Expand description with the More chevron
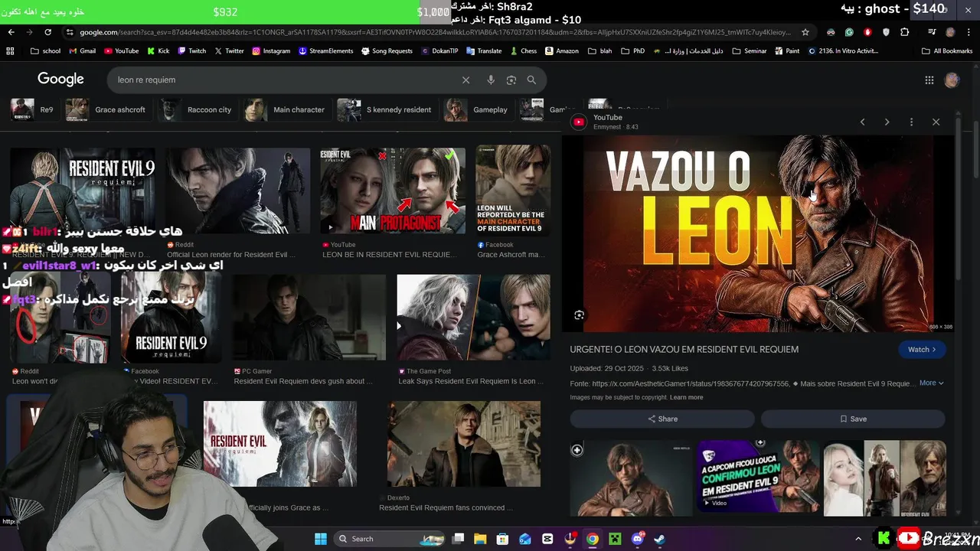The image size is (980, 551). coord(932,383)
